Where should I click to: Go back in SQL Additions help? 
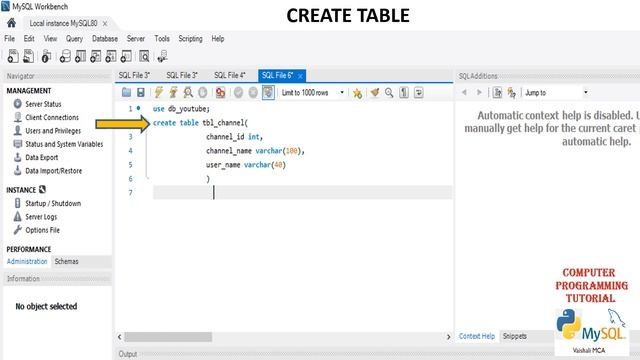[x=464, y=92]
